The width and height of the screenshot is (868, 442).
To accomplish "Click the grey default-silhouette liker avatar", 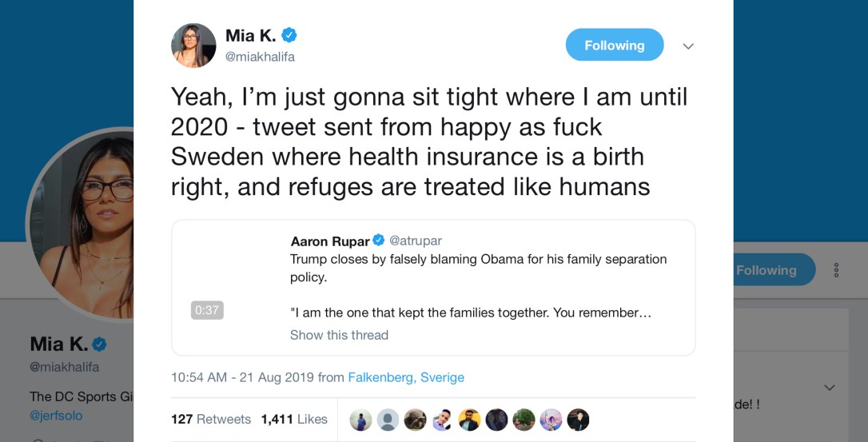I will pos(388,420).
